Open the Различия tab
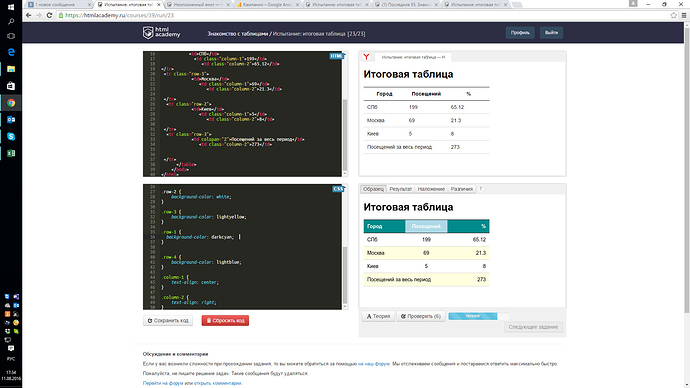This screenshot has height=388, width=690. 462,189
